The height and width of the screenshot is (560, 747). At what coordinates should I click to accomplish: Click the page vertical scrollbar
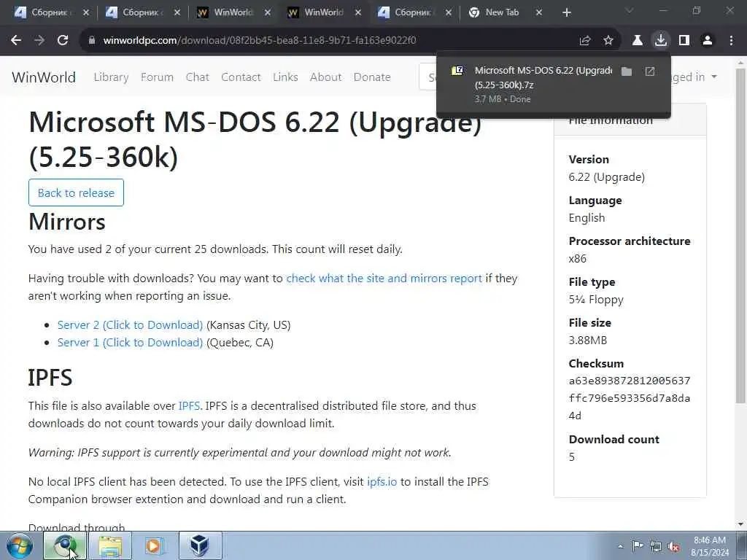point(741,236)
